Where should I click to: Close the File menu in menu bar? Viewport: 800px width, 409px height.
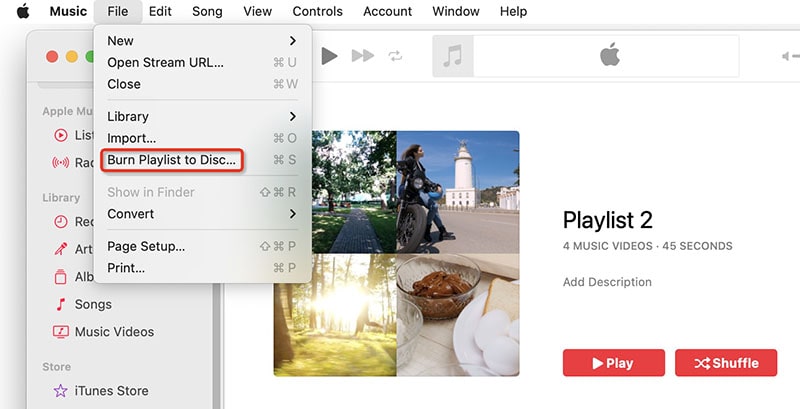(118, 11)
